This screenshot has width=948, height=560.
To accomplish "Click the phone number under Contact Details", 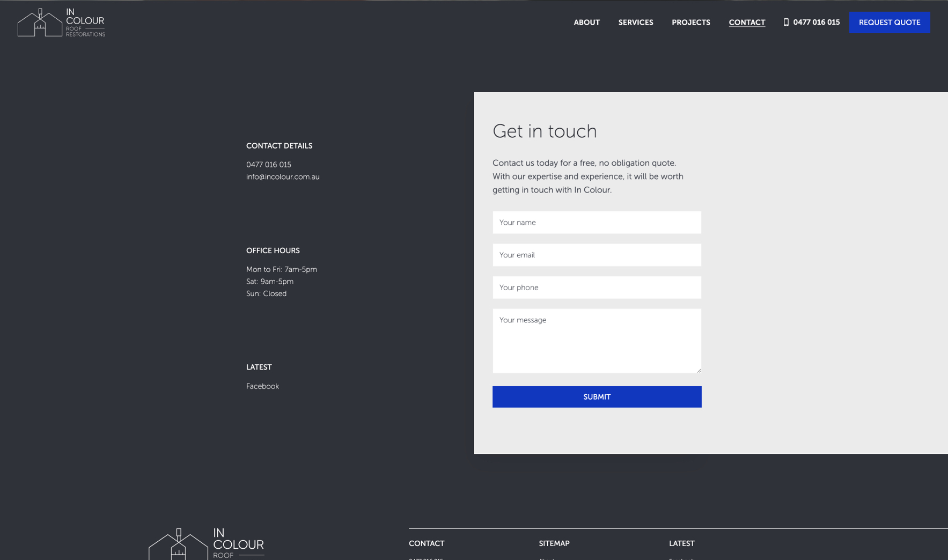I will [268, 165].
